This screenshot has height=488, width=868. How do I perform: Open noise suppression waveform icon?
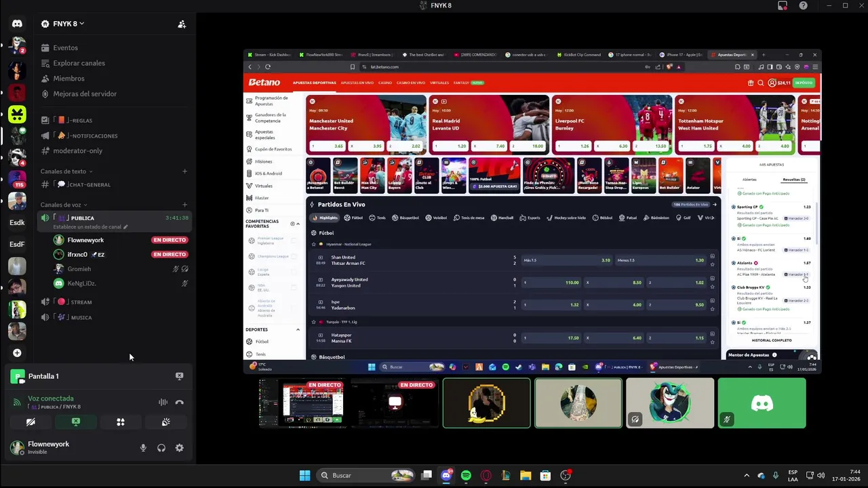point(163,403)
